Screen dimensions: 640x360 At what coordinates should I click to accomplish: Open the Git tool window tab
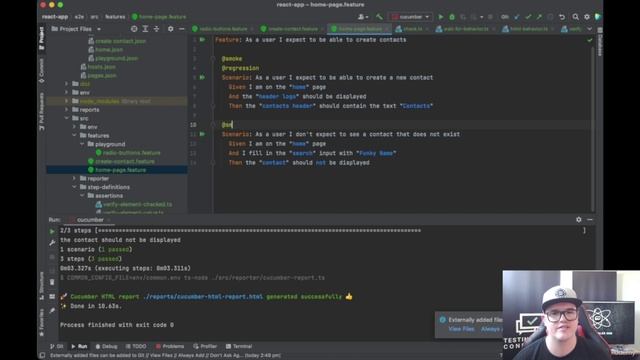point(57,346)
